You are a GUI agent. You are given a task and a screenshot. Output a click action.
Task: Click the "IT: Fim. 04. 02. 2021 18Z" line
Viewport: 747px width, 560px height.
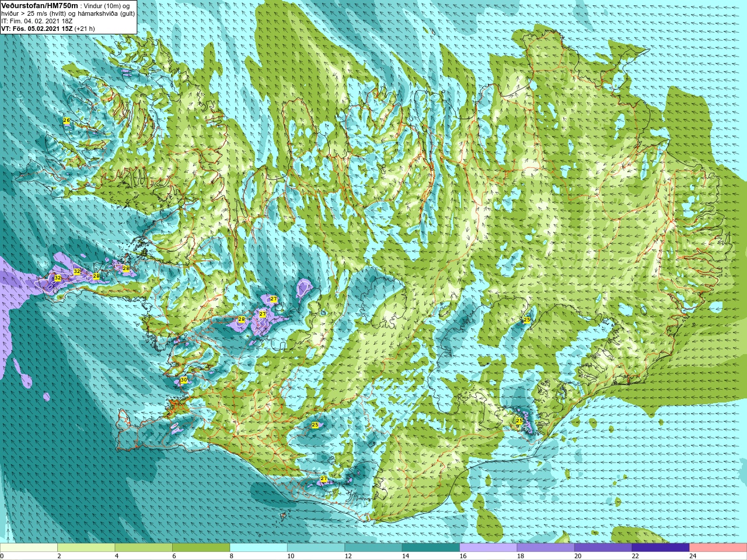(x=37, y=21)
